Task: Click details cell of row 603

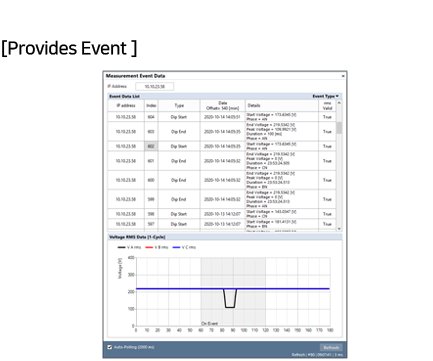Action: point(282,132)
